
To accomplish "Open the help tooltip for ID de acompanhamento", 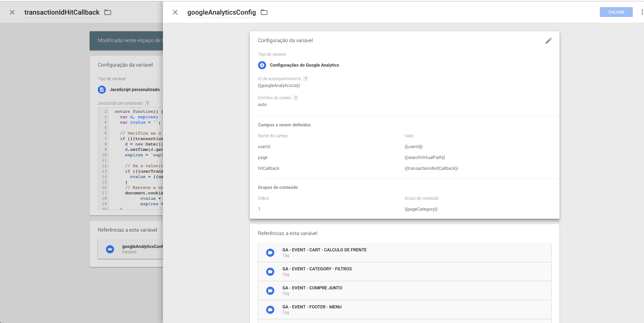I will click(x=305, y=78).
